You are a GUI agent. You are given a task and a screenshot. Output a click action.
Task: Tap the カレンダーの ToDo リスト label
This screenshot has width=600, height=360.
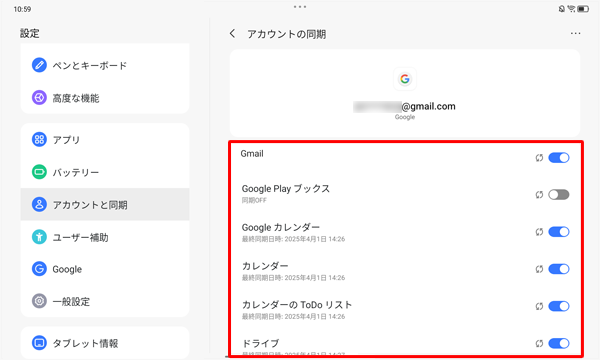point(297,305)
